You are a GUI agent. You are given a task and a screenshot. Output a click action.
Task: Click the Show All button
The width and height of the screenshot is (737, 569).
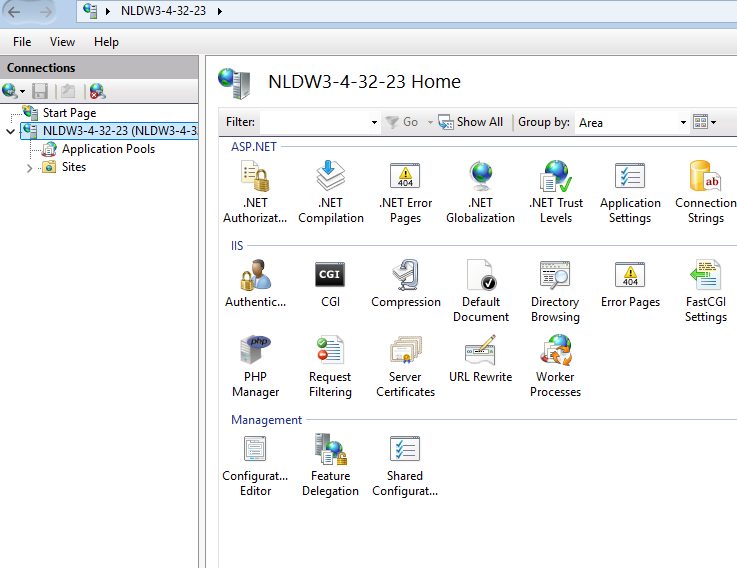pyautogui.click(x=471, y=122)
